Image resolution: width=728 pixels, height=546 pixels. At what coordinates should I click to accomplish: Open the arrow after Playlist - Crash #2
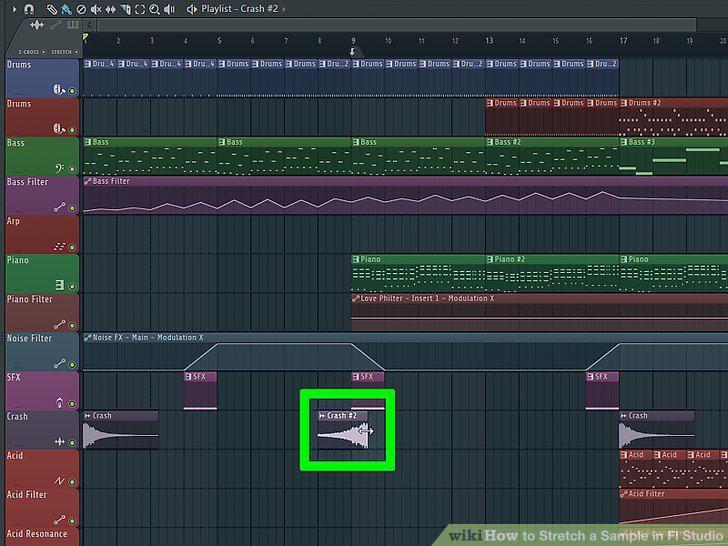[x=284, y=9]
